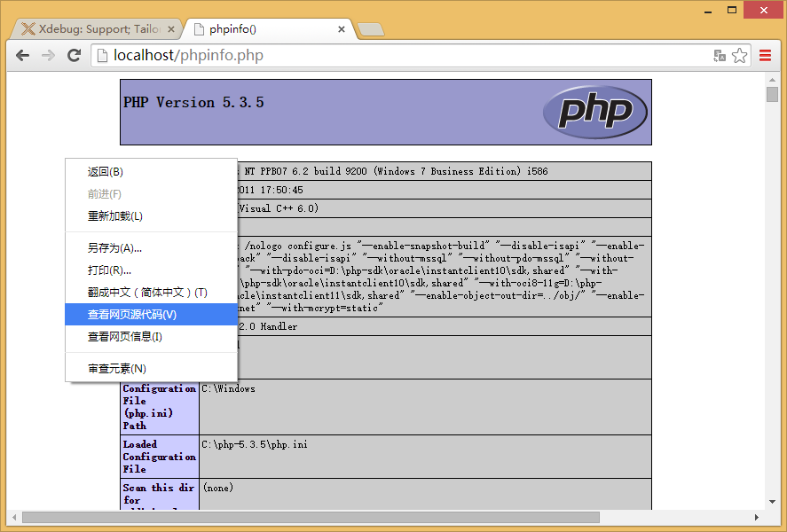Click the browser back arrow button
The height and width of the screenshot is (532, 787).
[x=23, y=55]
